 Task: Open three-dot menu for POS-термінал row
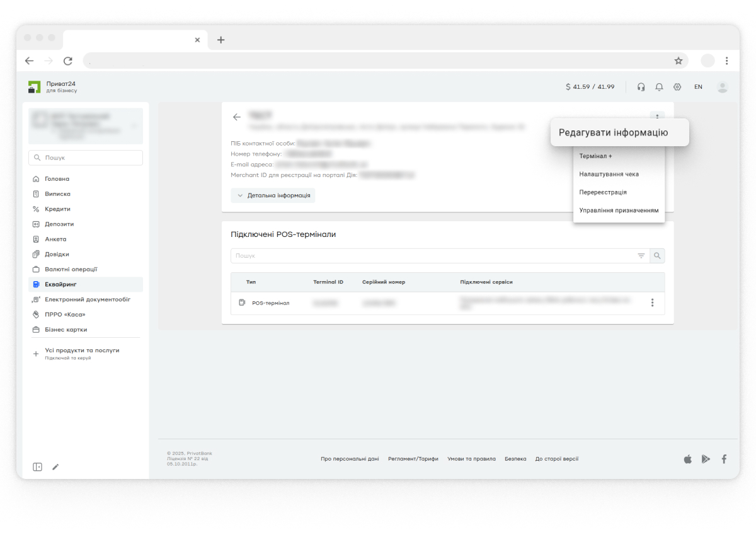[652, 303]
